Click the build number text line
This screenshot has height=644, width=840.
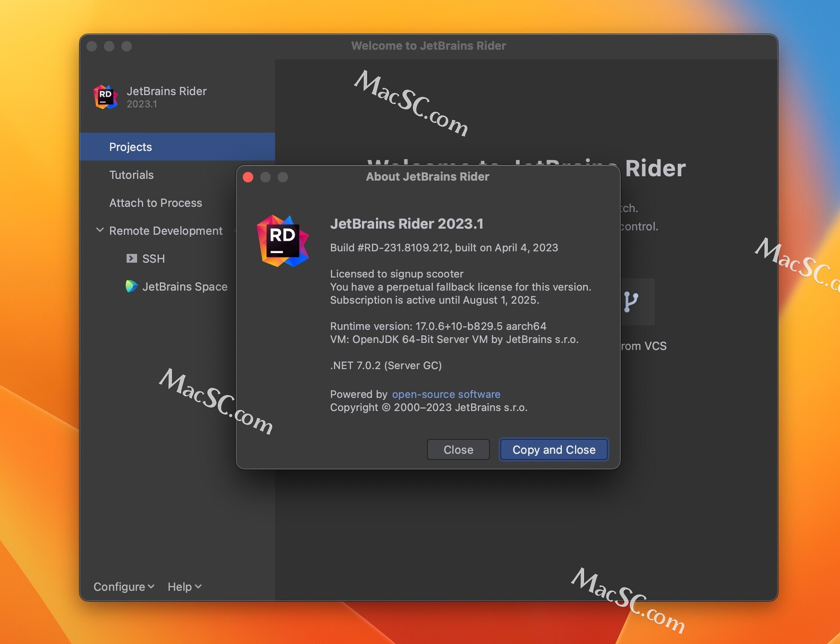click(444, 247)
